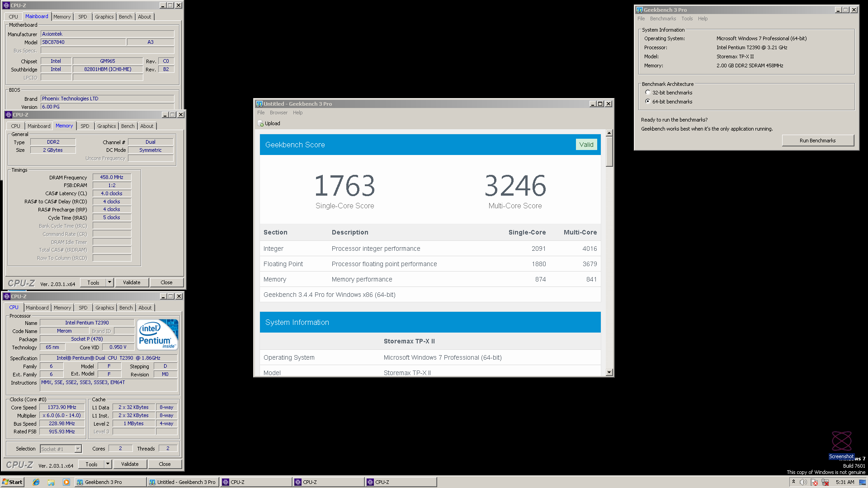Viewport: 868px width, 488px height.
Task: Open File menu in Geekbench results window
Action: (x=261, y=113)
